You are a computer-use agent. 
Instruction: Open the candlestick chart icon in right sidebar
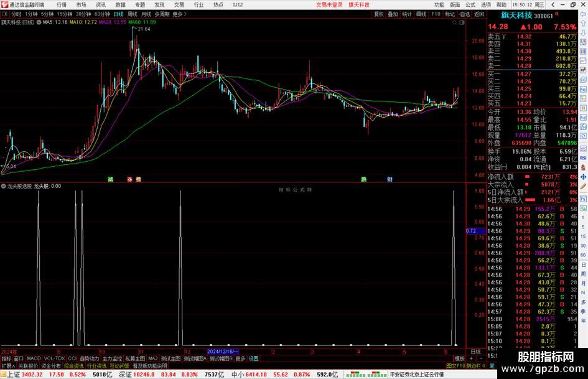pyautogui.click(x=583, y=70)
